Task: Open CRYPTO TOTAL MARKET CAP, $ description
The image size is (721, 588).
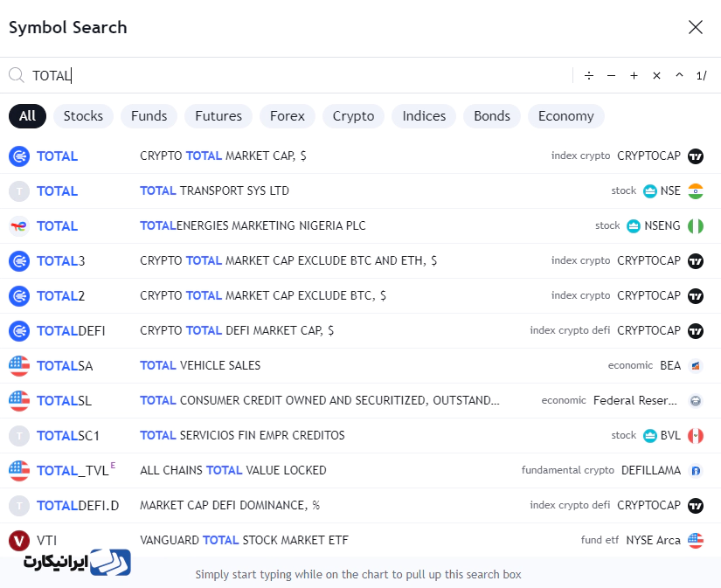Action: pos(223,156)
